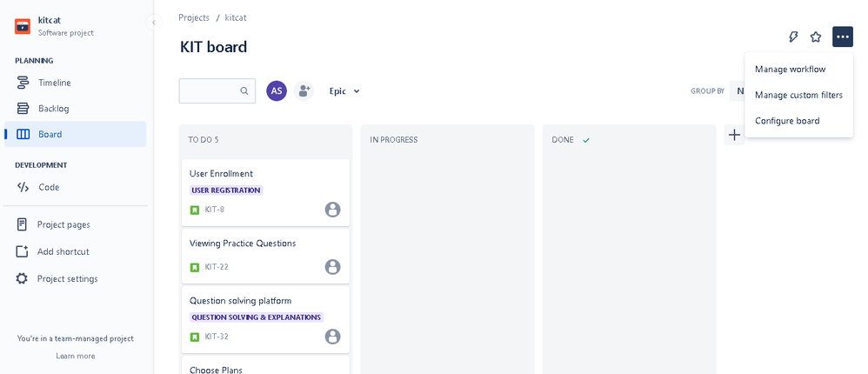The height and width of the screenshot is (374, 868).
Task: Click the USER REGISTRATION epic label
Action: (x=226, y=190)
